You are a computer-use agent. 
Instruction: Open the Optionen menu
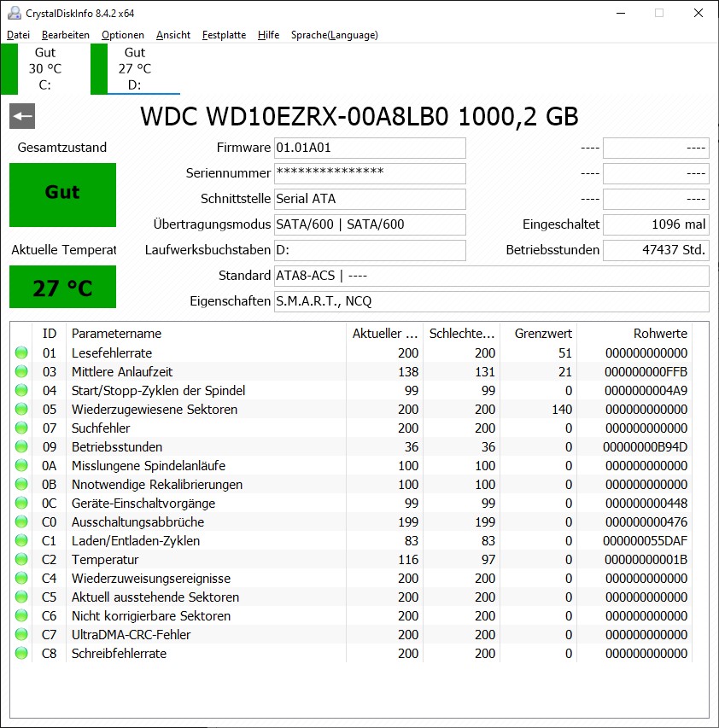coord(123,35)
